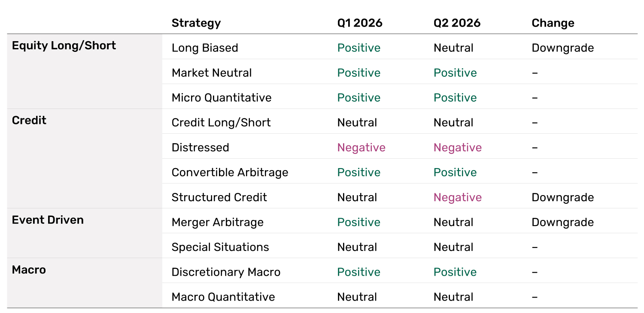Select the Q2 2026 Negative cell for Structured Credit

point(457,198)
